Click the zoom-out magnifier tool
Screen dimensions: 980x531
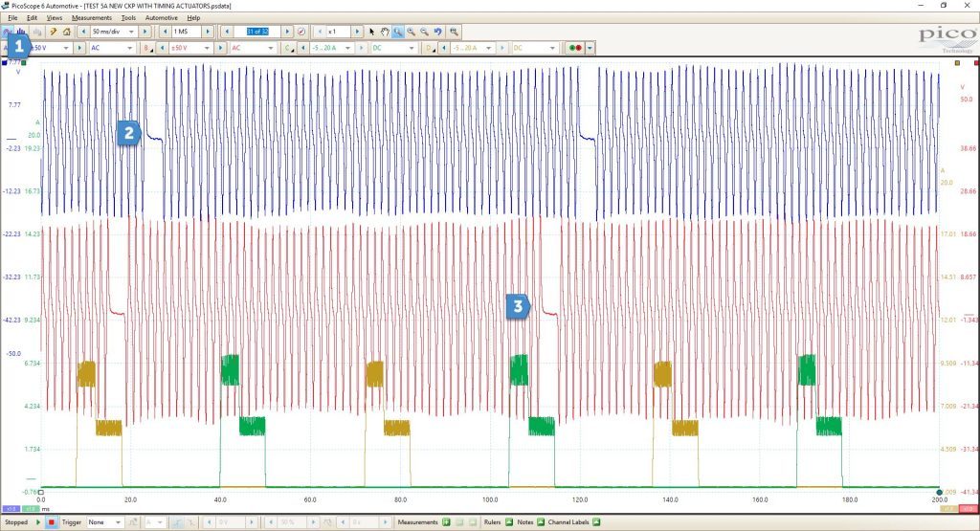[x=424, y=32]
